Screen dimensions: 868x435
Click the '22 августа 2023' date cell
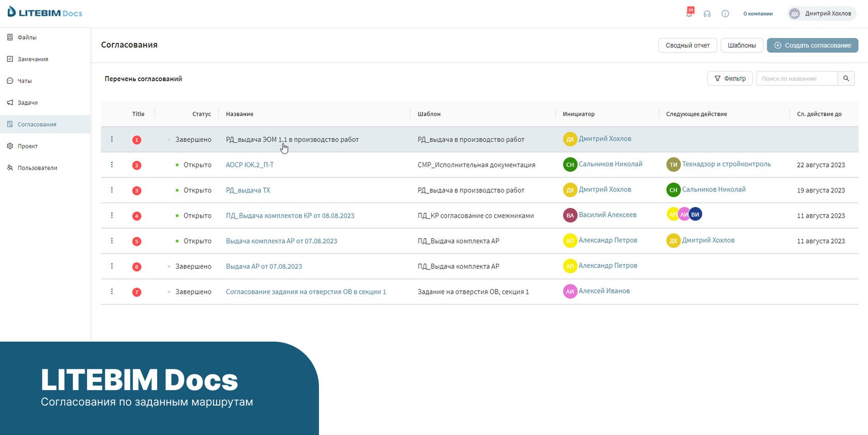[x=820, y=165]
